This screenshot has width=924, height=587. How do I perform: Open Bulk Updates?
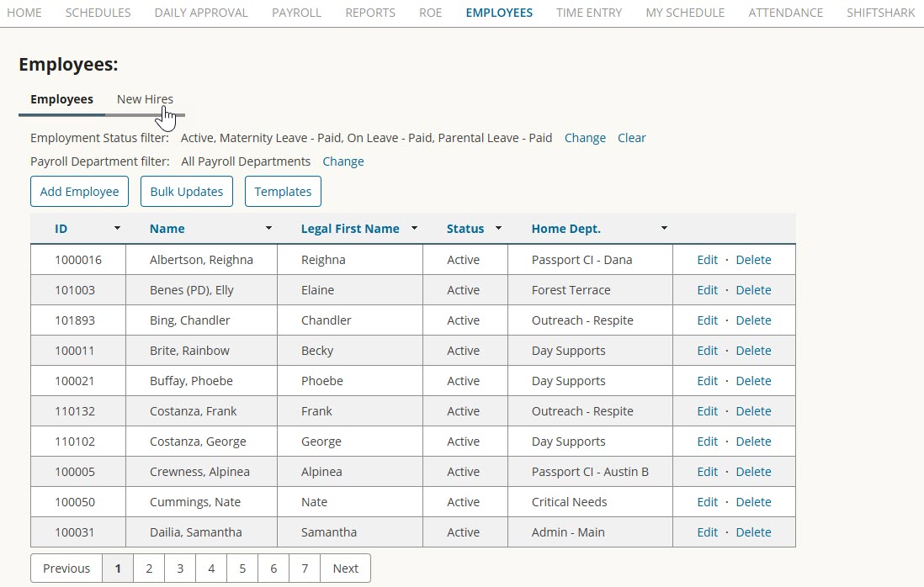pos(187,192)
